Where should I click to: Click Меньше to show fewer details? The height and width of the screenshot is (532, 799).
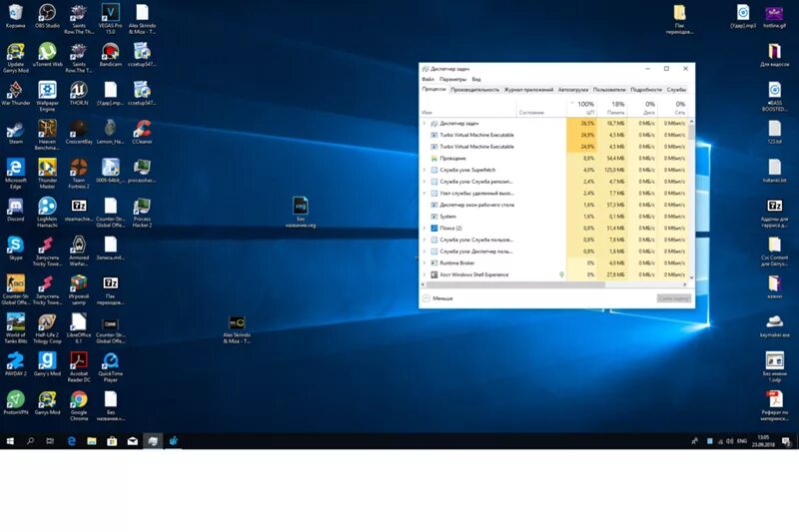pos(437,298)
